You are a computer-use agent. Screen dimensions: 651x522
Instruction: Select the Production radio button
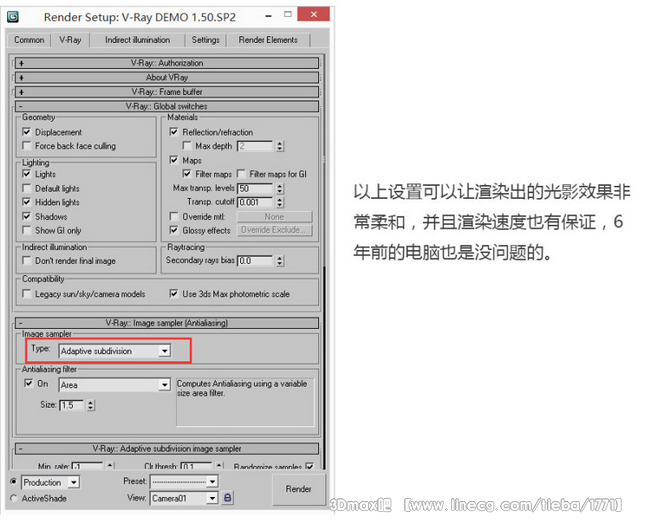click(14, 482)
